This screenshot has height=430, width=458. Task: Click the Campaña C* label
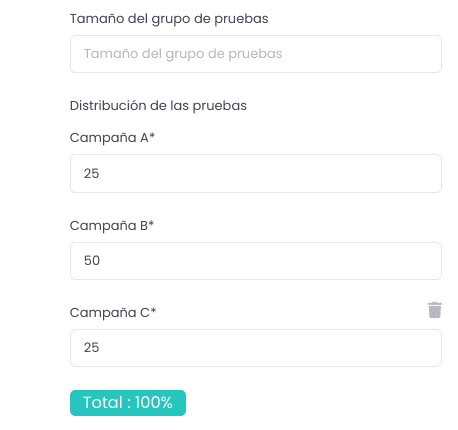pyautogui.click(x=113, y=313)
